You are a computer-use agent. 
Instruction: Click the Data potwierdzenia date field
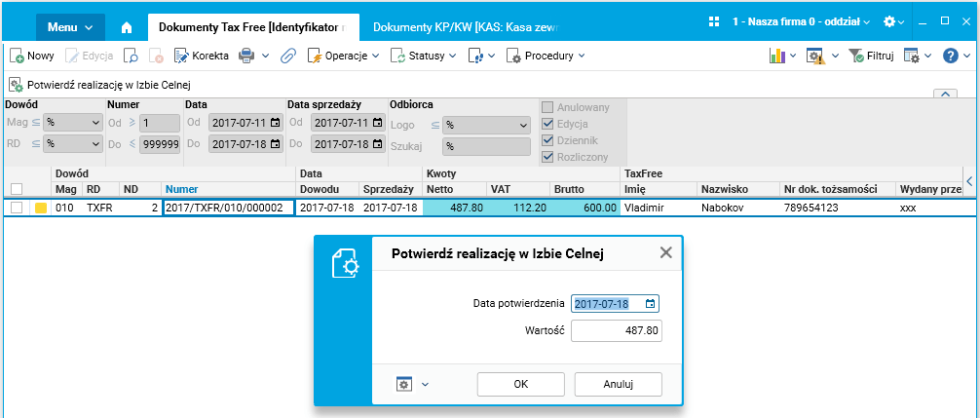[615, 304]
